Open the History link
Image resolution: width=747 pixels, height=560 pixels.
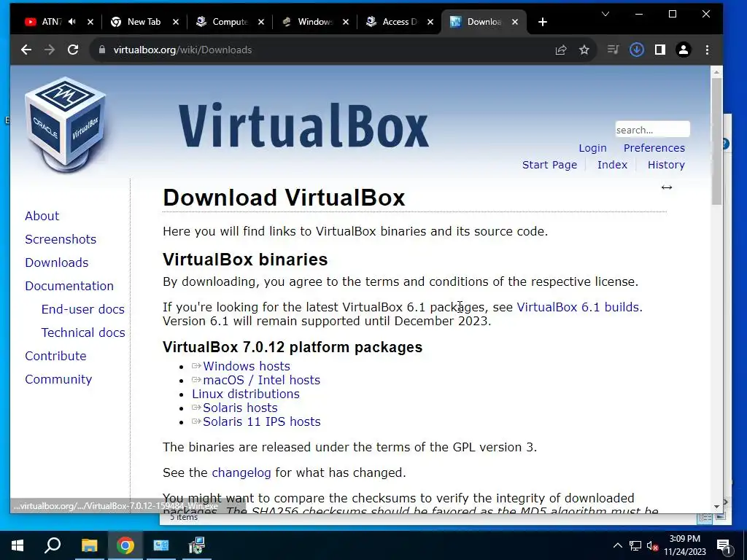(x=666, y=165)
